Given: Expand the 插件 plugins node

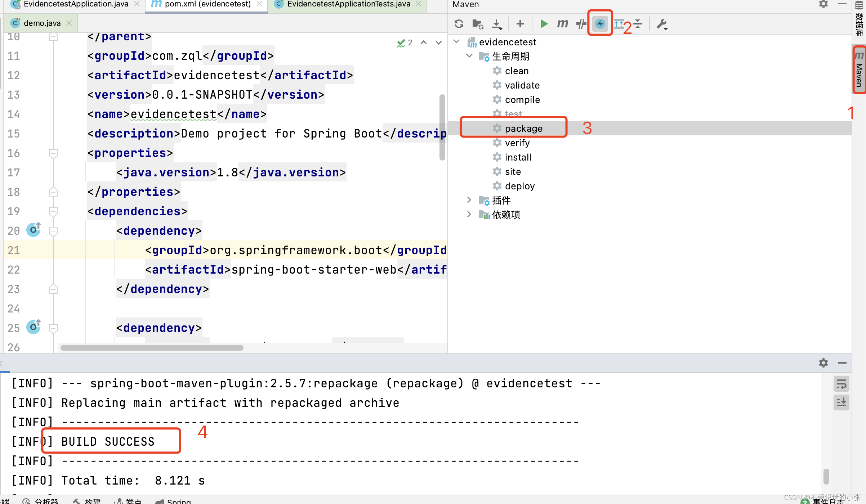Looking at the screenshot, I should 469,200.
